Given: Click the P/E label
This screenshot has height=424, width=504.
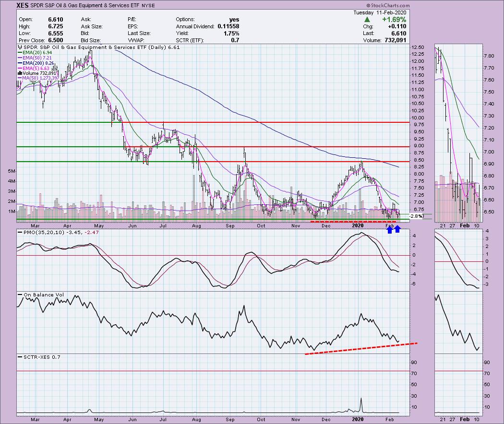Looking at the screenshot, I should (132, 20).
